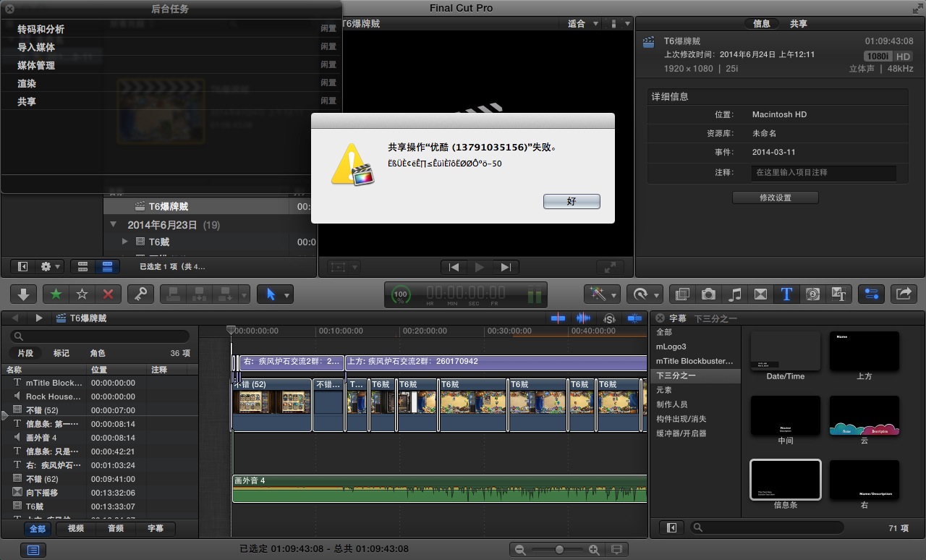Image resolution: width=926 pixels, height=560 pixels.
Task: Toggle audio skimming waveform icon
Action: coord(583,318)
